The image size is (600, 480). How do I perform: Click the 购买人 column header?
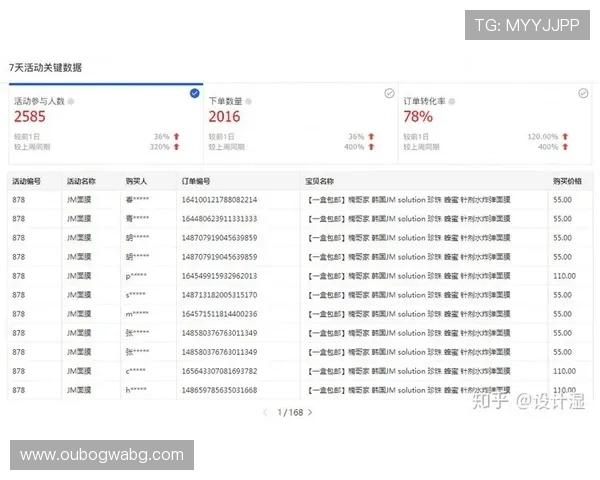point(136,181)
